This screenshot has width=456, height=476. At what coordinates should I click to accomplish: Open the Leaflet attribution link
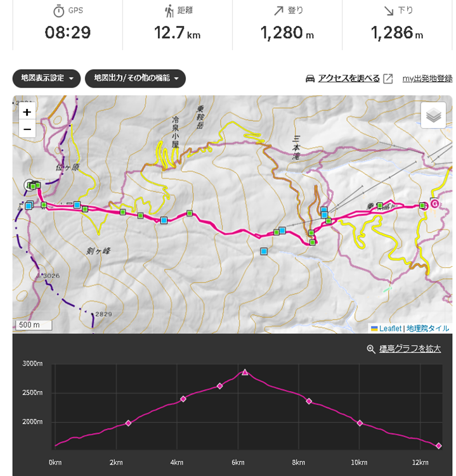point(390,328)
